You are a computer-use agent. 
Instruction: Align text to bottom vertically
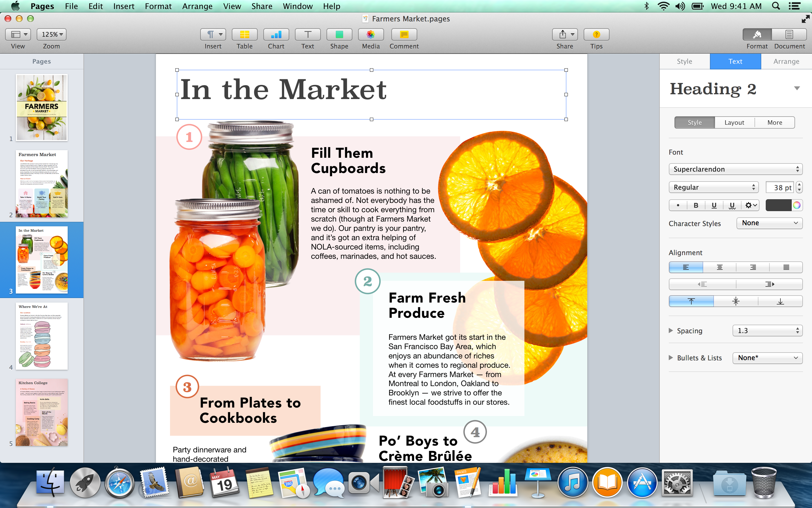780,301
